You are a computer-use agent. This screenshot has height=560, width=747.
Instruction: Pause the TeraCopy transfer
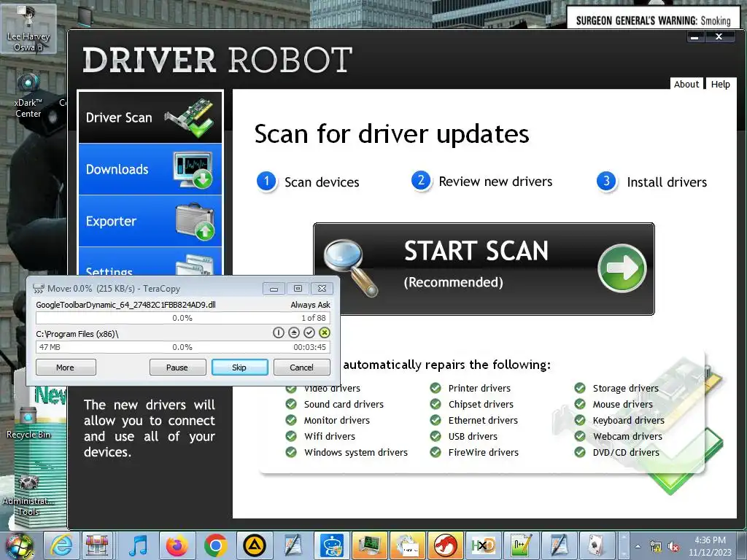(177, 367)
